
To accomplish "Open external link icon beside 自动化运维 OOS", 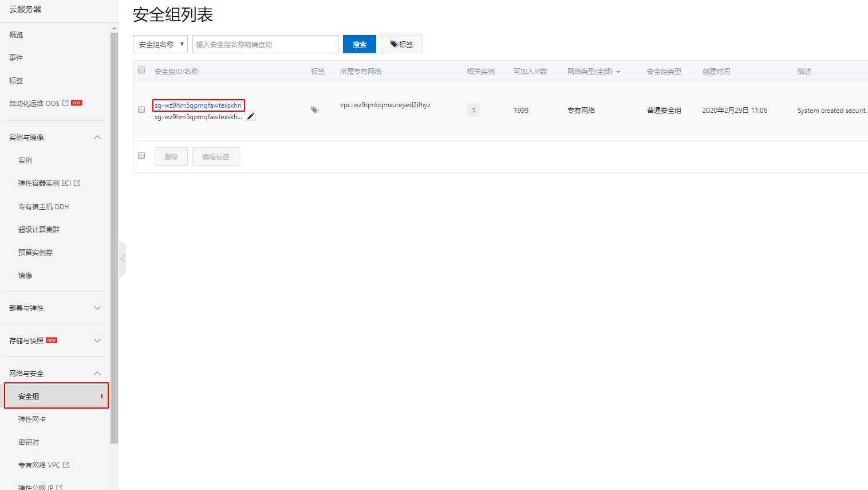I will pyautogui.click(x=65, y=103).
